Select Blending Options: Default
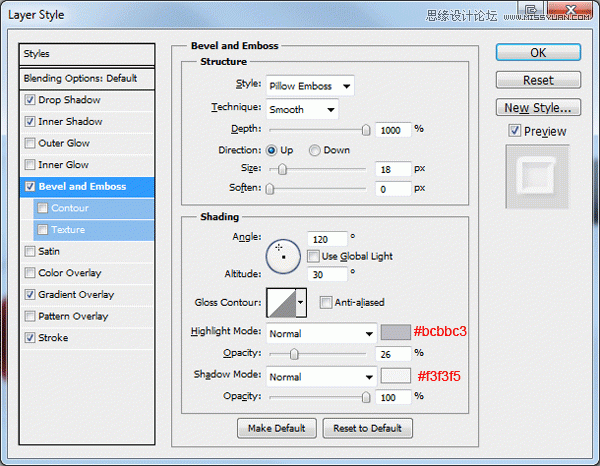This screenshot has height=466, width=600. click(87, 79)
